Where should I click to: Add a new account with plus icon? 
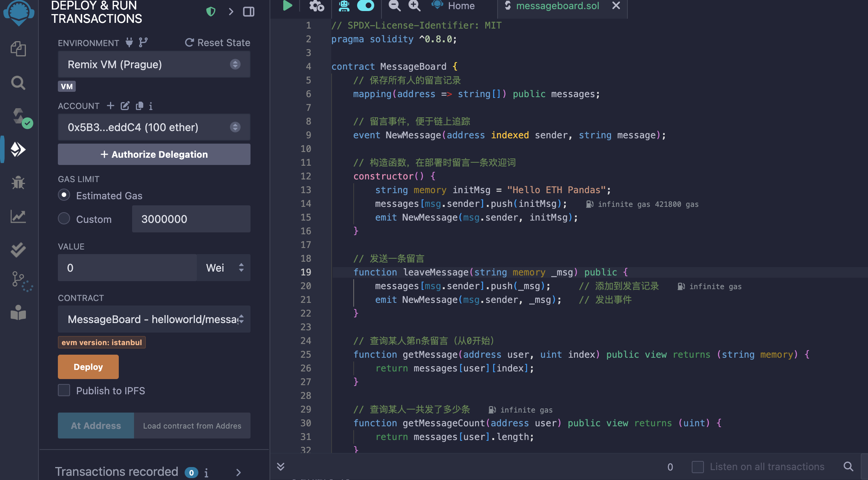110,106
